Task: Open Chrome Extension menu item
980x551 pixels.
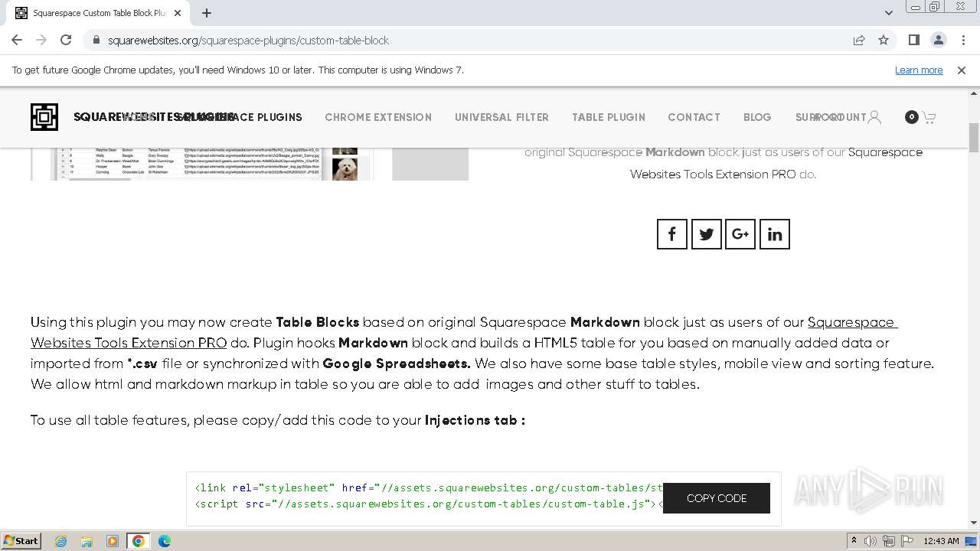Action: click(378, 117)
